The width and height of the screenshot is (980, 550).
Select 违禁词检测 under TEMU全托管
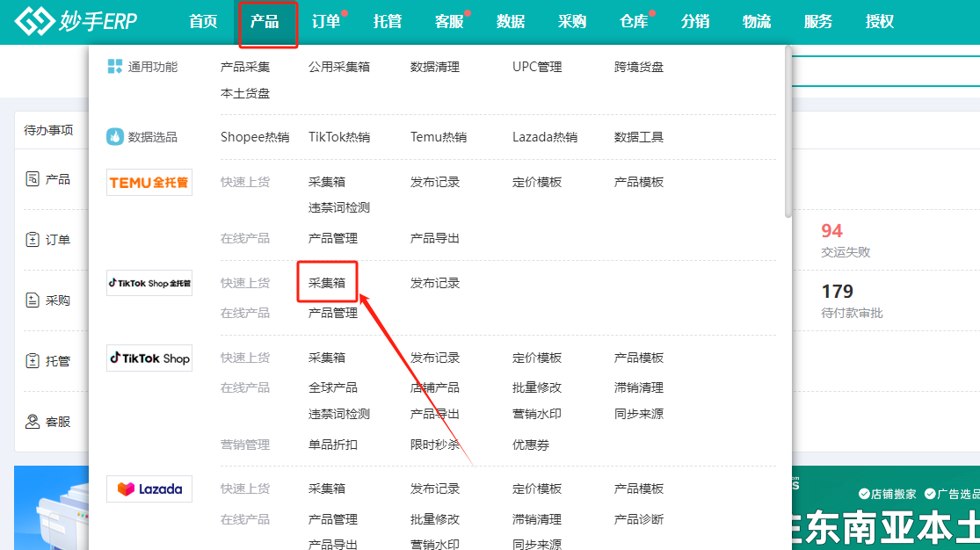[339, 207]
